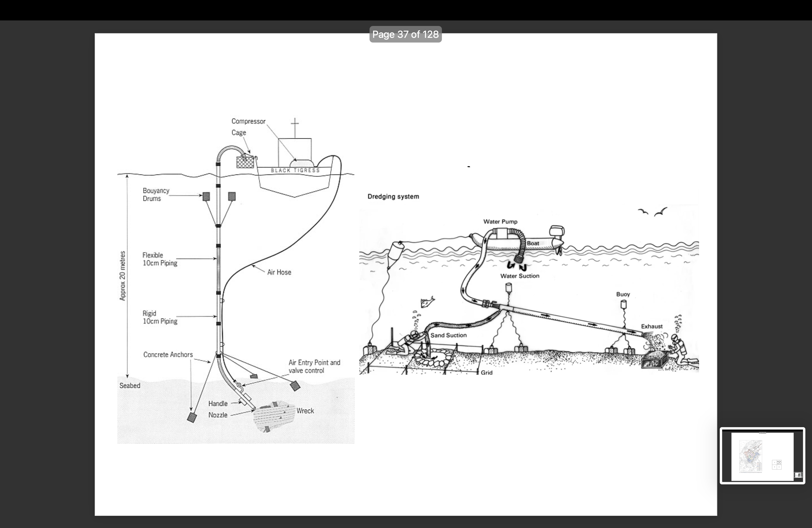Click the nested mini thumbnail inside preview
Viewport: 812px width, 528px height.
tap(798, 475)
